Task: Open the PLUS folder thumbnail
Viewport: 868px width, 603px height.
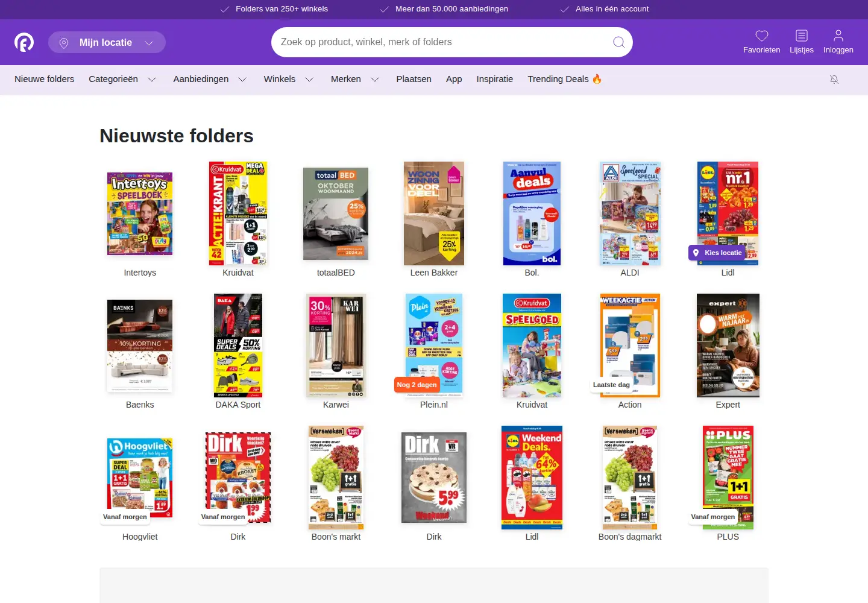Action: coord(728,478)
